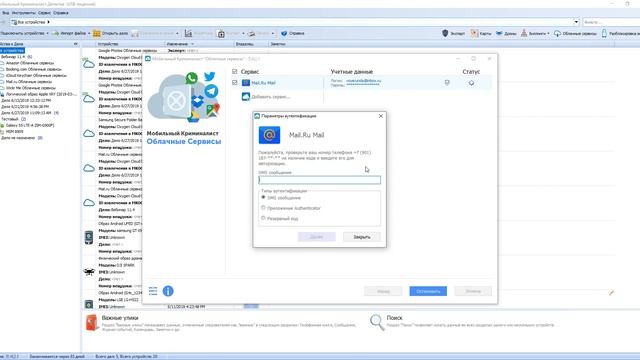640x360 pixels.
Task: Open the Вид menu
Action: click(5, 13)
